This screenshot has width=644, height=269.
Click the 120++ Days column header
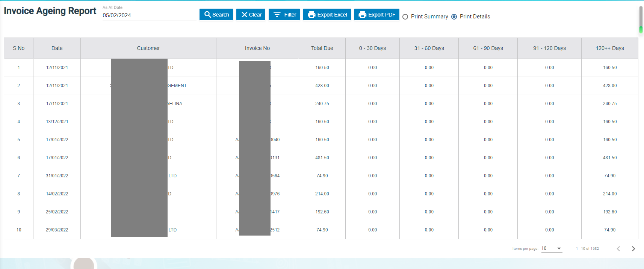(x=609, y=48)
